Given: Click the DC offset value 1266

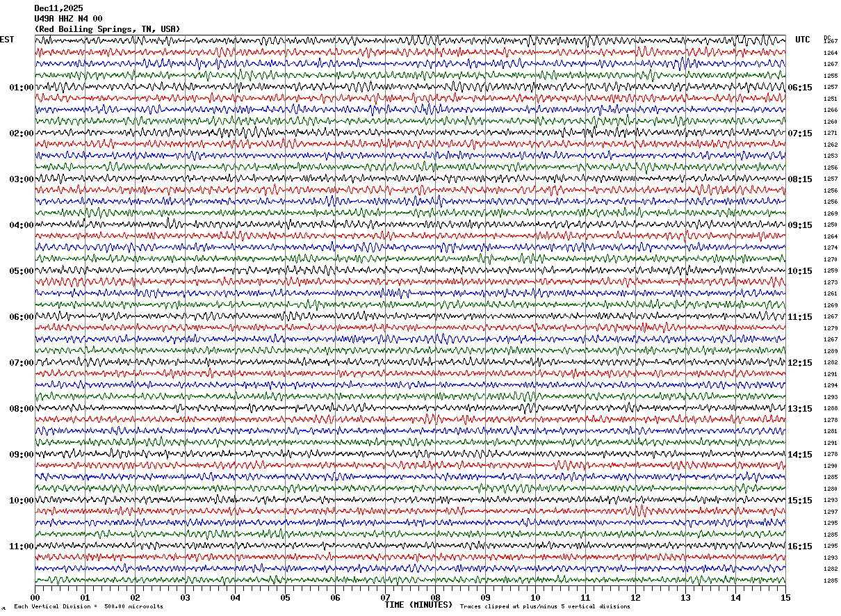Looking at the screenshot, I should (831, 111).
